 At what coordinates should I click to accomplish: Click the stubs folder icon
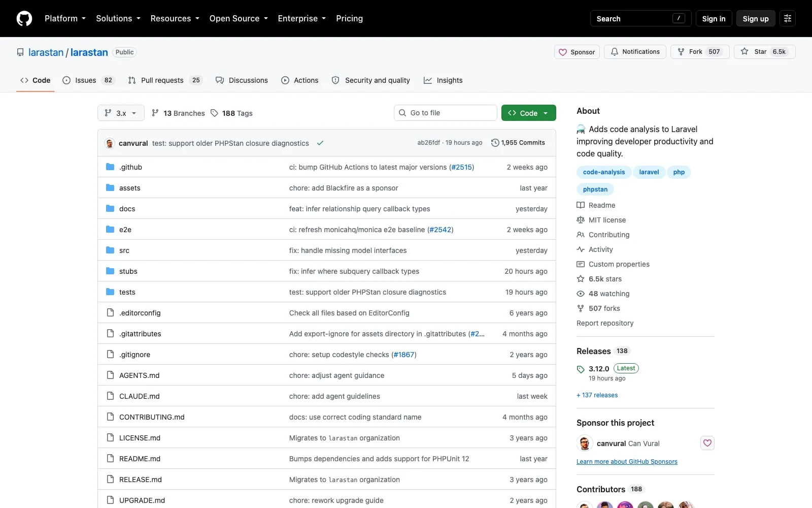110,271
